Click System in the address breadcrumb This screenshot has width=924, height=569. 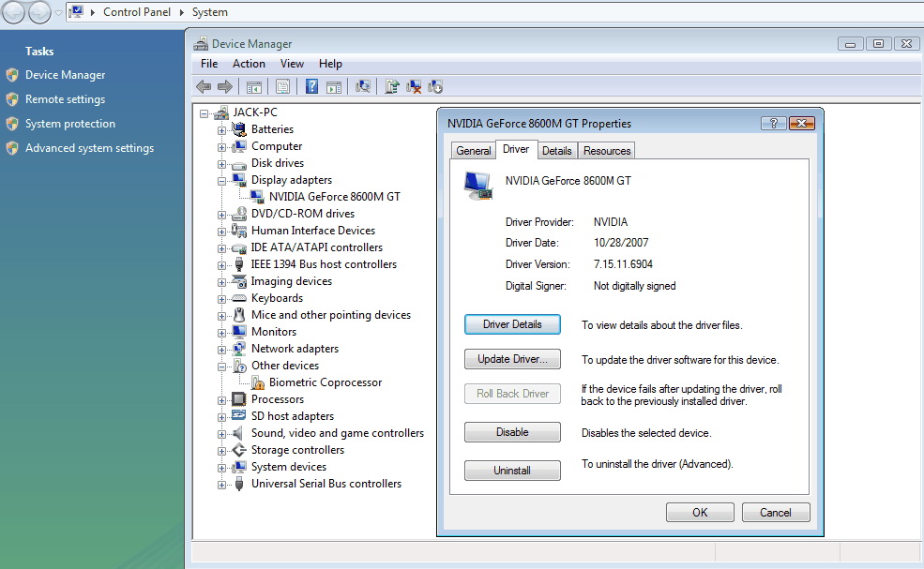tap(210, 12)
